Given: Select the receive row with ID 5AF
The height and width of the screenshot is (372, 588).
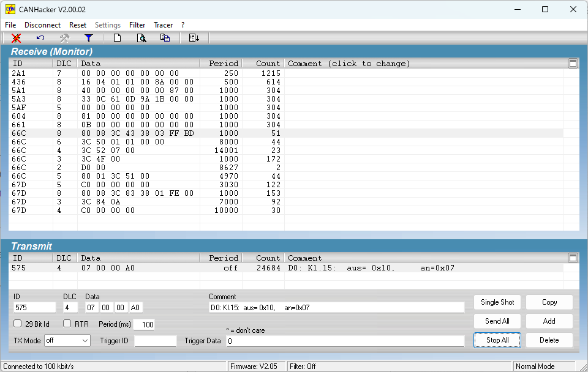Looking at the screenshot, I should [x=286, y=108].
